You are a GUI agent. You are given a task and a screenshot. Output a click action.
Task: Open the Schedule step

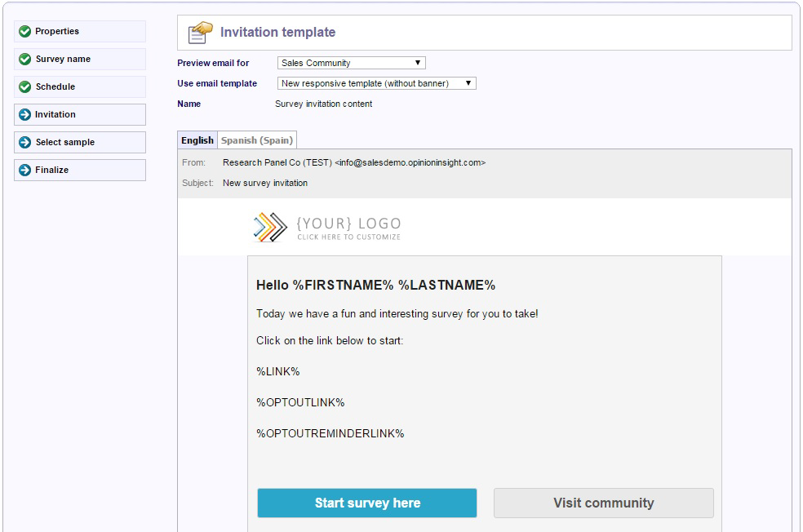click(x=80, y=86)
